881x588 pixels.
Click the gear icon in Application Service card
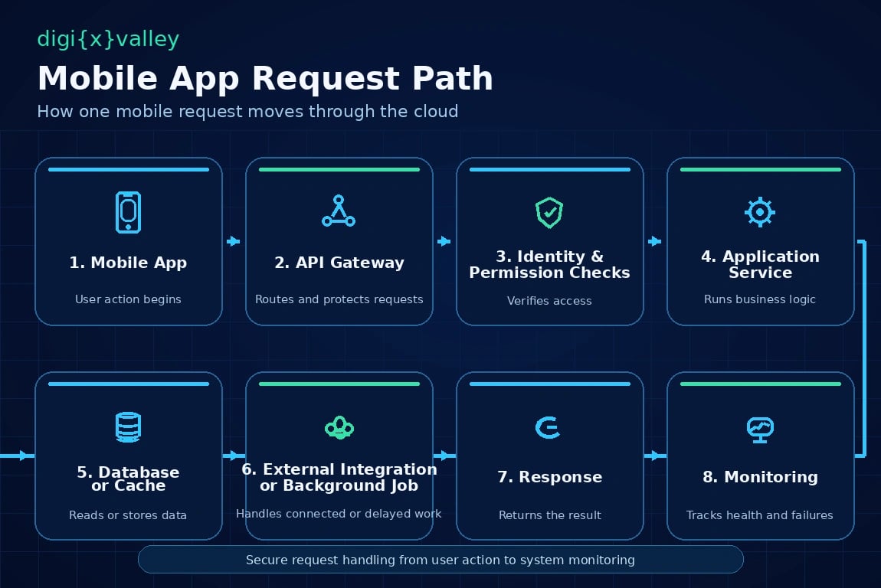click(x=760, y=212)
